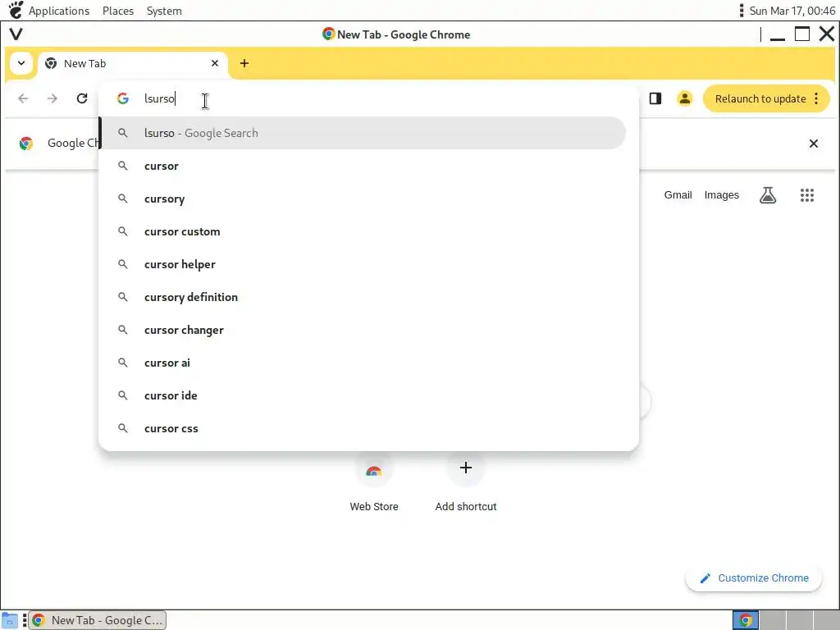Screen dimensions: 840x630
Task: Select the 'cursor' suggestion
Action: pyautogui.click(x=363, y=166)
